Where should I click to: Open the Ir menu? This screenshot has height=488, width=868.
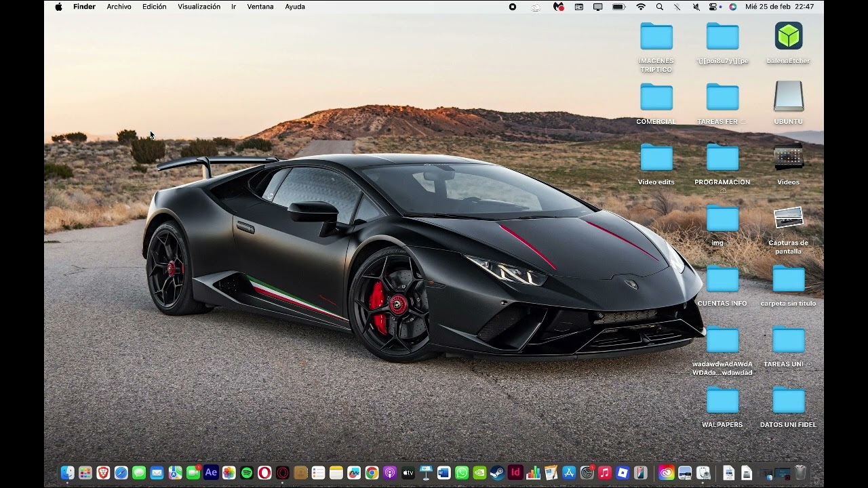click(233, 7)
